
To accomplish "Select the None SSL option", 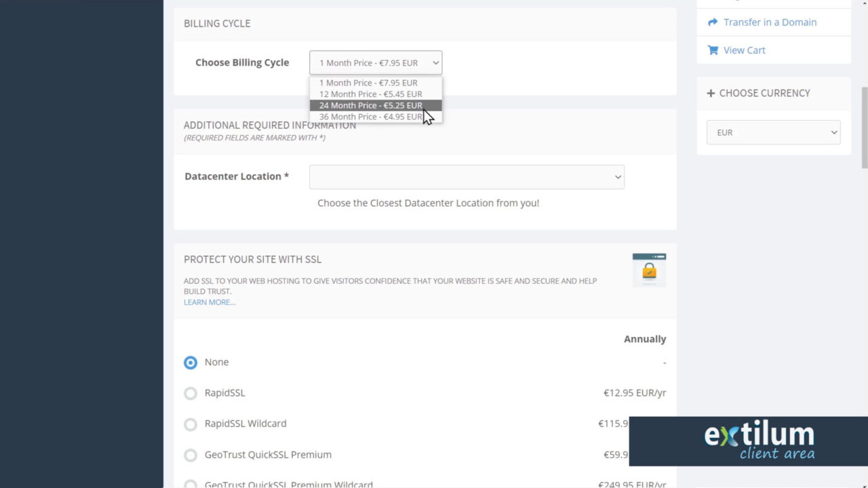I will [x=190, y=362].
